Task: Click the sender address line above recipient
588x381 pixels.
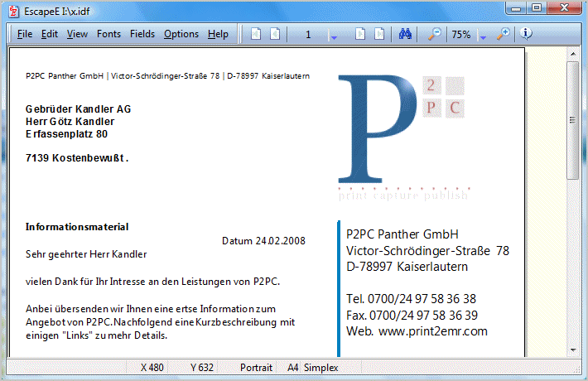Action: point(167,75)
